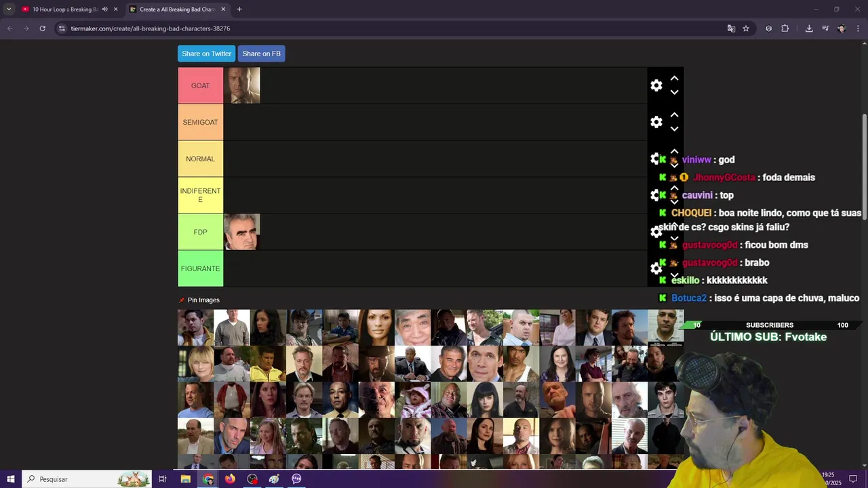Open browser Downloads

809,28
